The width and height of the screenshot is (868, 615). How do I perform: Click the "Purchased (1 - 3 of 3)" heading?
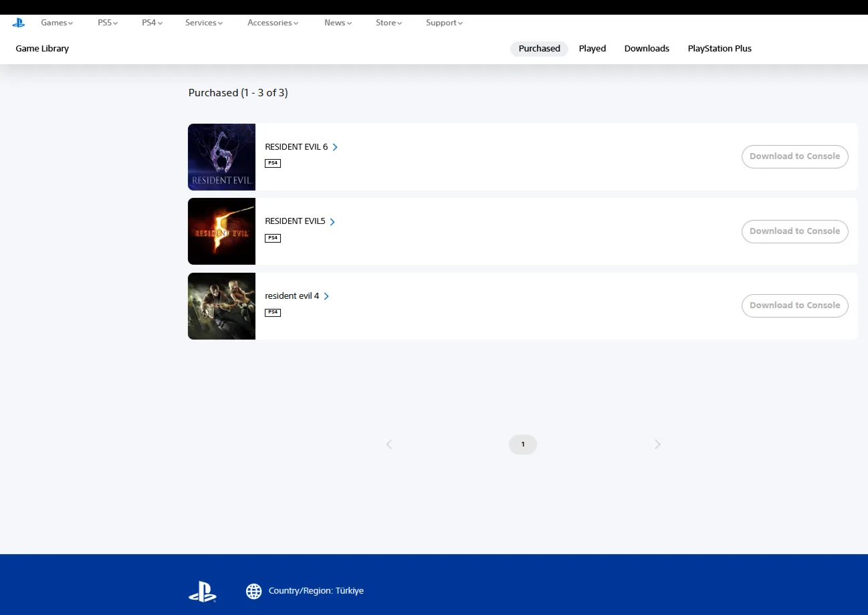tap(238, 93)
